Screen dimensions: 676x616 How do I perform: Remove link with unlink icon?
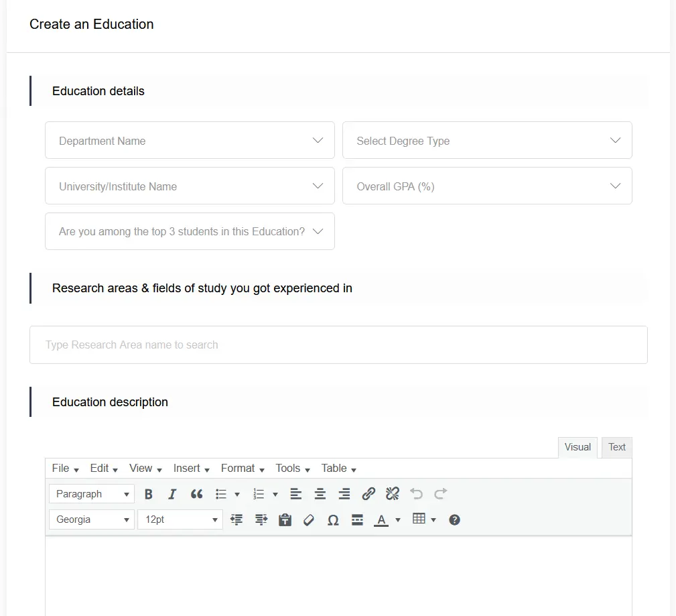pos(393,494)
